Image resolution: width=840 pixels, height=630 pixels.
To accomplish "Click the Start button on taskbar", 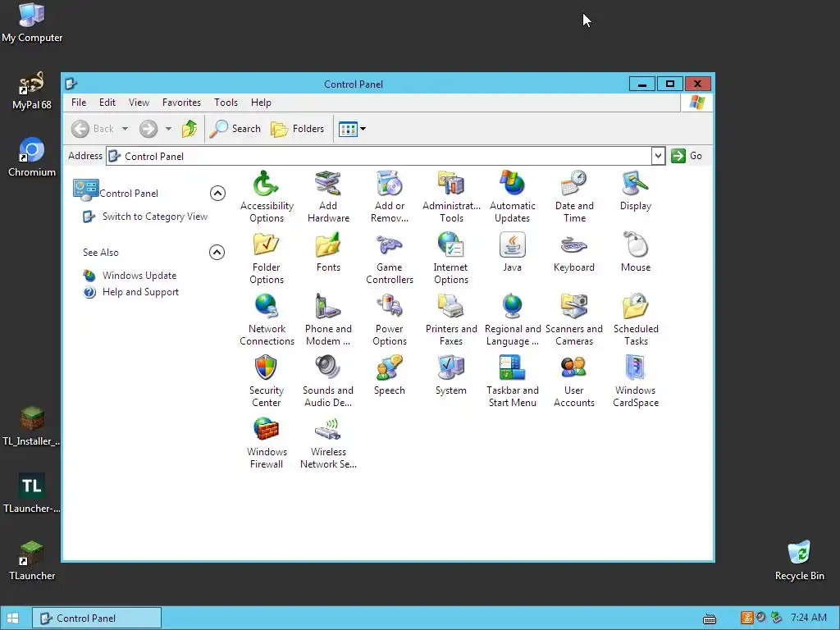I will [x=13, y=619].
